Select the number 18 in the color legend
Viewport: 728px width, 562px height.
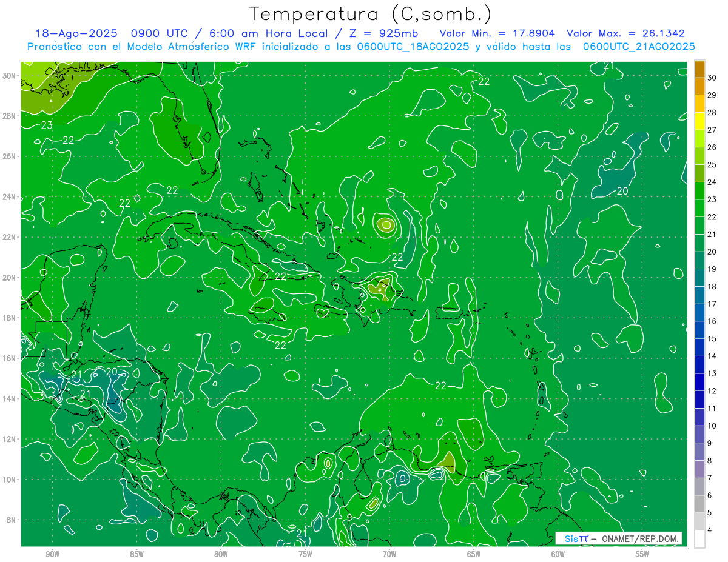712,286
